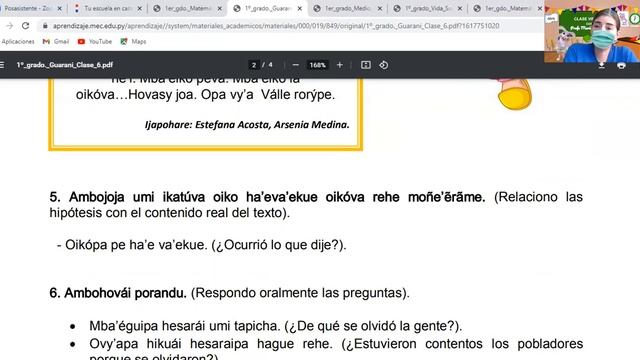Print the PDF with the printer icon
Viewport: 640px width, 360px height.
pyautogui.click(x=621, y=66)
